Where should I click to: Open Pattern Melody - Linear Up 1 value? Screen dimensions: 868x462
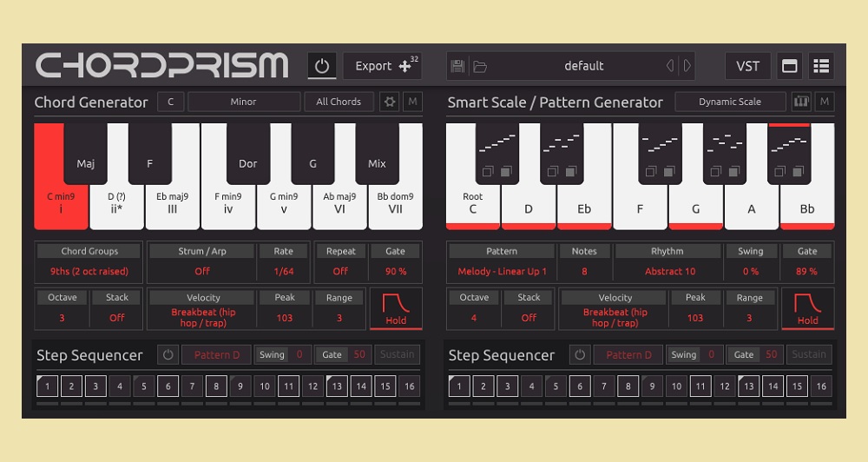pyautogui.click(x=502, y=272)
